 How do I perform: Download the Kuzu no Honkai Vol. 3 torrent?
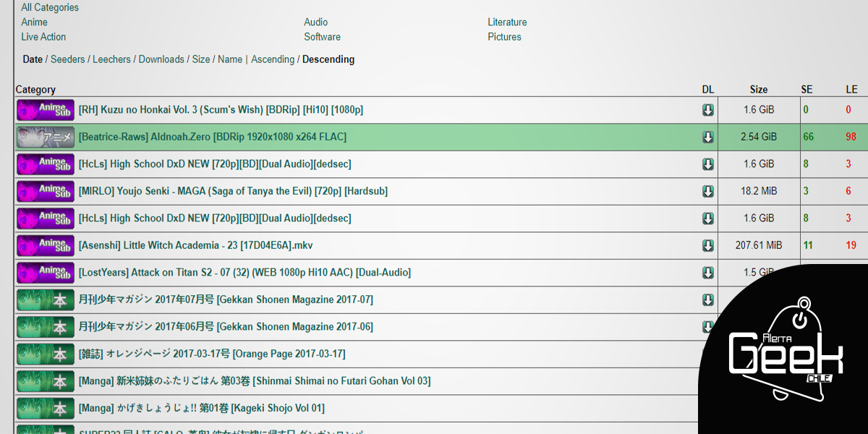coord(708,110)
